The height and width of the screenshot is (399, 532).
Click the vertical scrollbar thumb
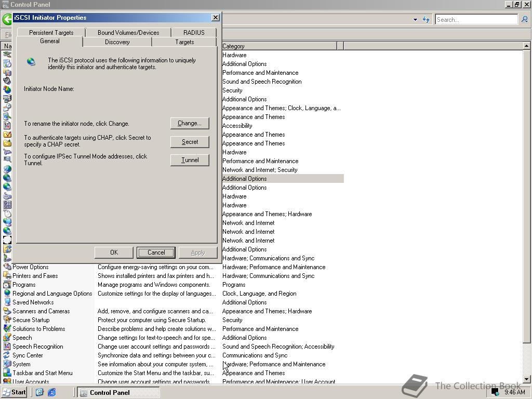tap(526, 196)
